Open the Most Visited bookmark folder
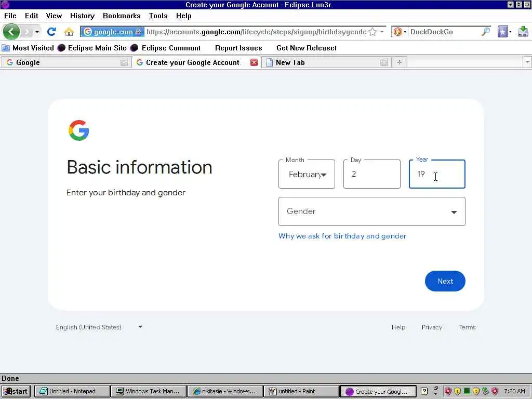Viewport: 532px width, 399px height. 28,48
